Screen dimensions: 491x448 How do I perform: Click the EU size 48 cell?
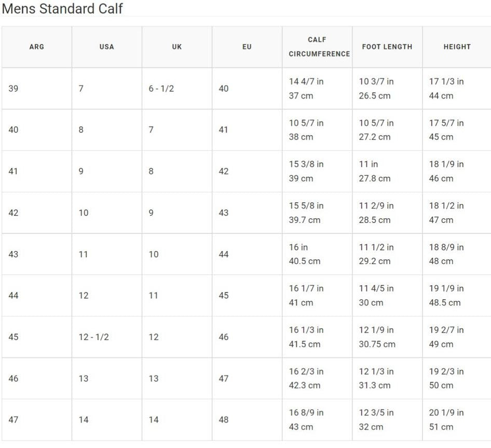pyautogui.click(x=224, y=419)
